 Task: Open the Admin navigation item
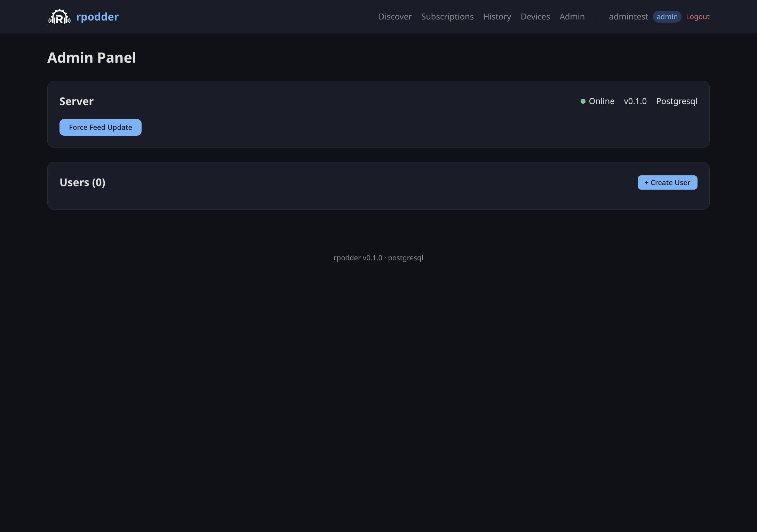coord(572,16)
